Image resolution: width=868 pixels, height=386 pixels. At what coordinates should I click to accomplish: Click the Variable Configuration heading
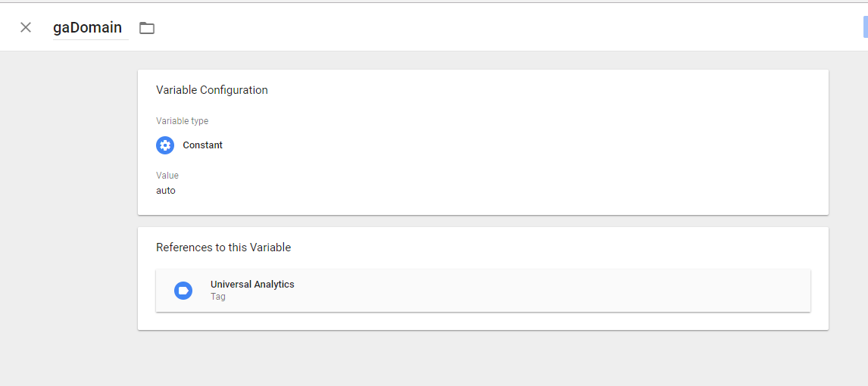(212, 90)
